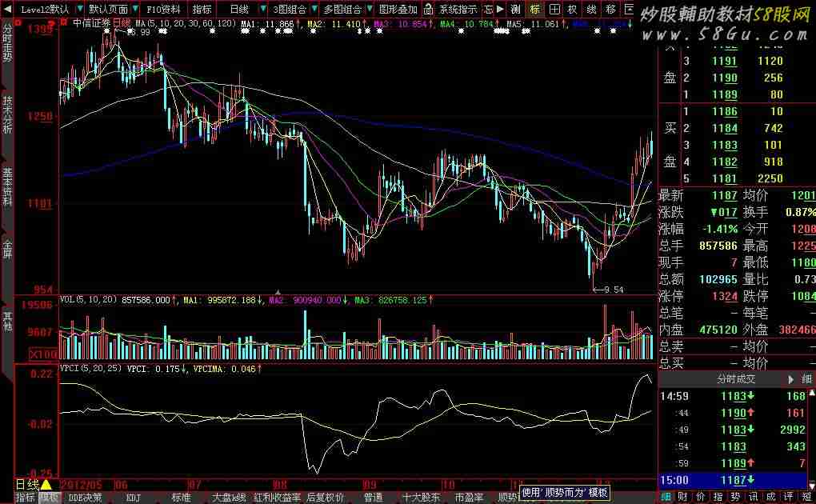The image size is (816, 504).
Task: Click the 忘 toolbar icon
Action: 488,9
